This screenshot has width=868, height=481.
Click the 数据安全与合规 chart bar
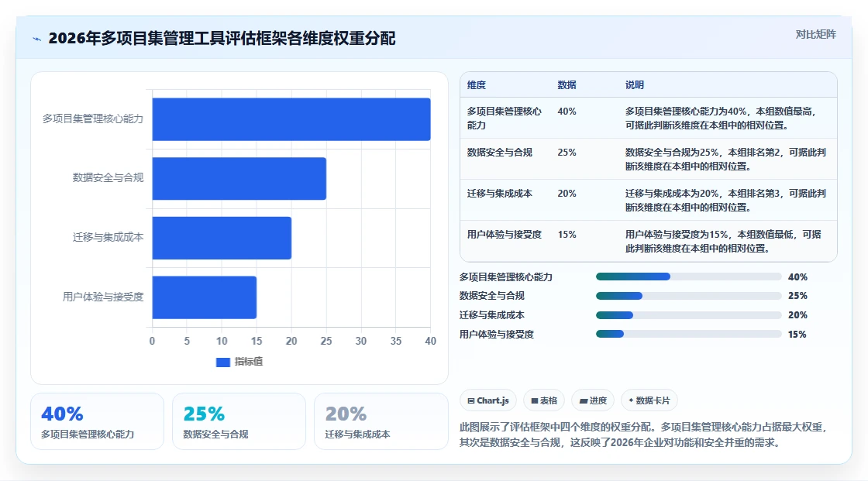pyautogui.click(x=239, y=178)
